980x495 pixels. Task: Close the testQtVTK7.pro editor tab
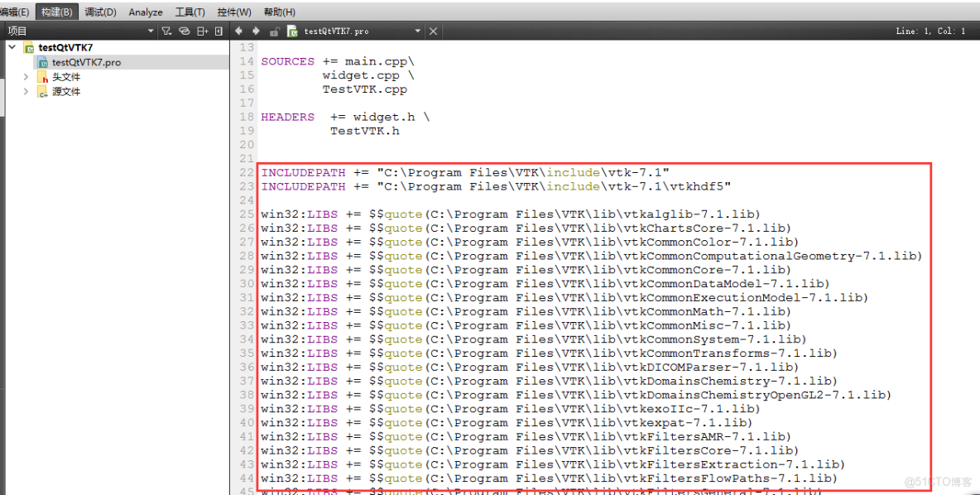[433, 31]
